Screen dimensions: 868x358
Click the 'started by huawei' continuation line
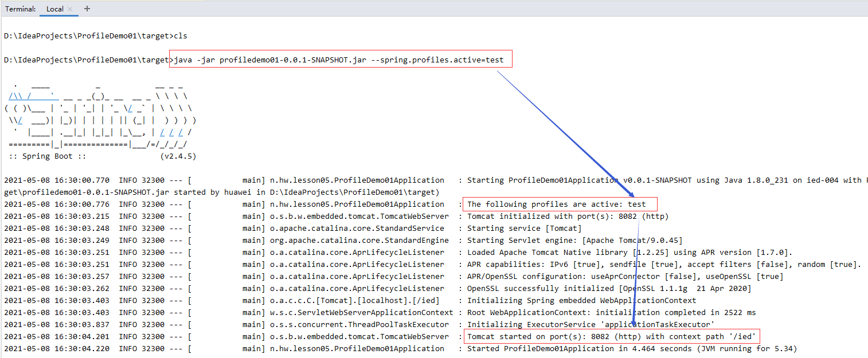[221, 192]
